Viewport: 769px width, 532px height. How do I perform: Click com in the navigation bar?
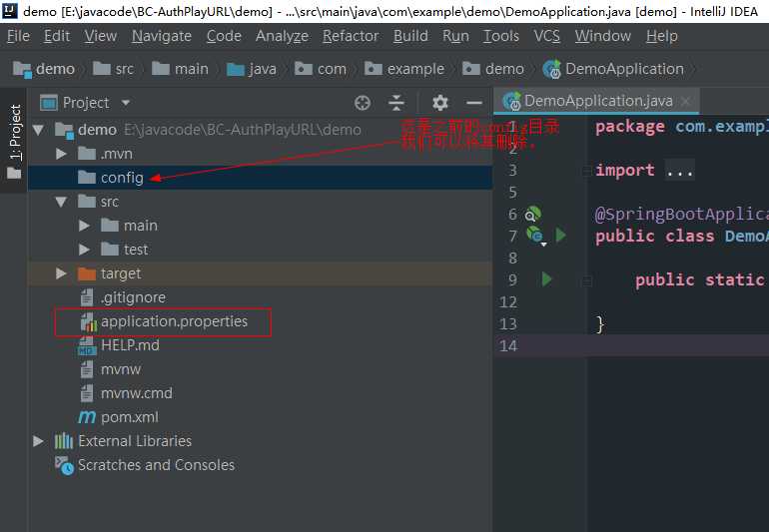tap(321, 69)
